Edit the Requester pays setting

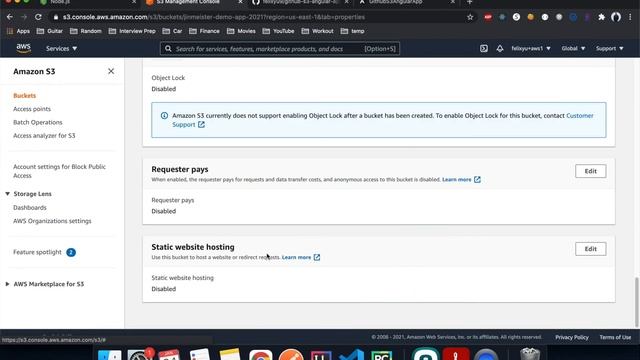point(591,171)
